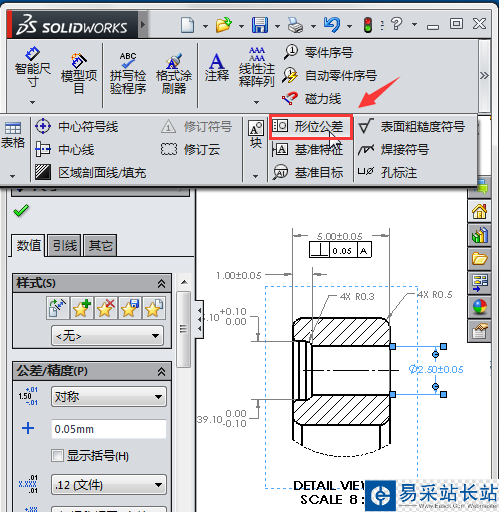This screenshot has height=512, width=499.
Task: Insert a Weld Symbol (焊接符号)
Action: tap(394, 149)
